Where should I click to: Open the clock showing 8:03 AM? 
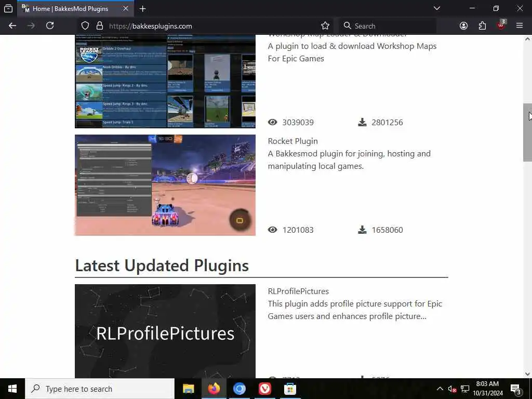487,389
